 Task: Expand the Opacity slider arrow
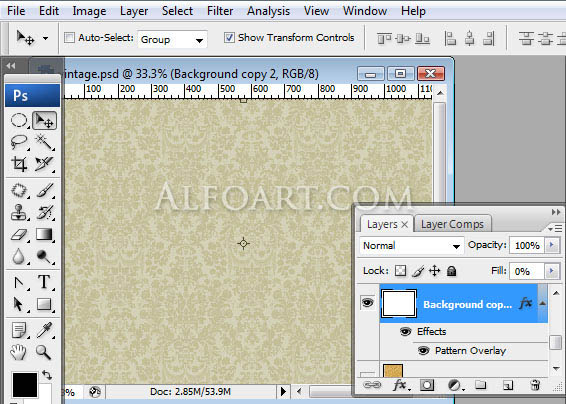pos(552,245)
